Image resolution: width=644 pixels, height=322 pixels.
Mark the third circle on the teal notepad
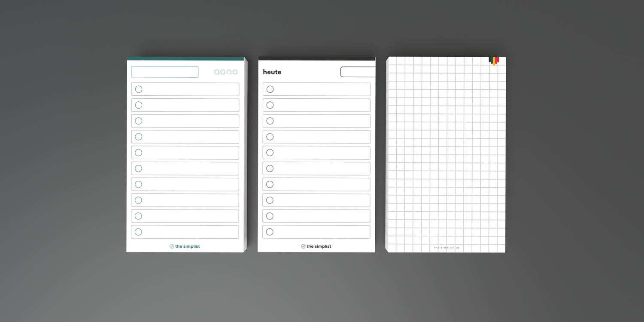[x=139, y=121]
